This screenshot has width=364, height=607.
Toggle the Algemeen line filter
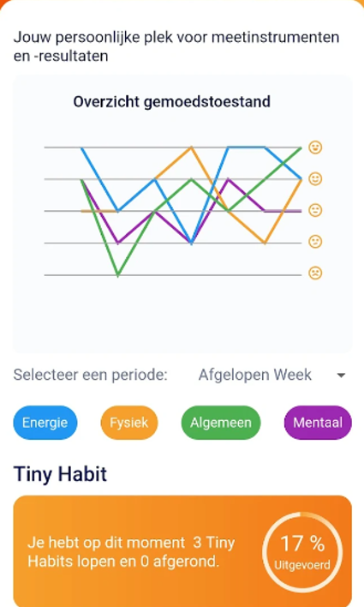point(221,423)
